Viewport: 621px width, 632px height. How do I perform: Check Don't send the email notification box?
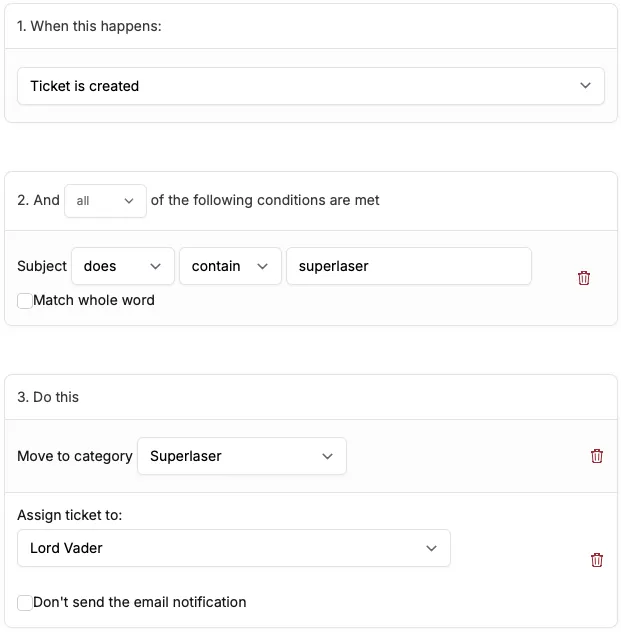click(25, 602)
